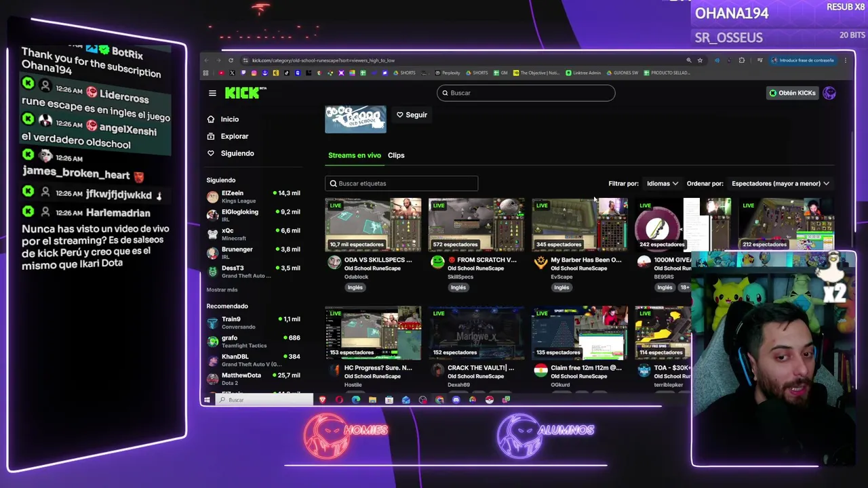Image resolution: width=868 pixels, height=488 pixels.
Task: Follow the category with Seguir button
Action: click(412, 115)
